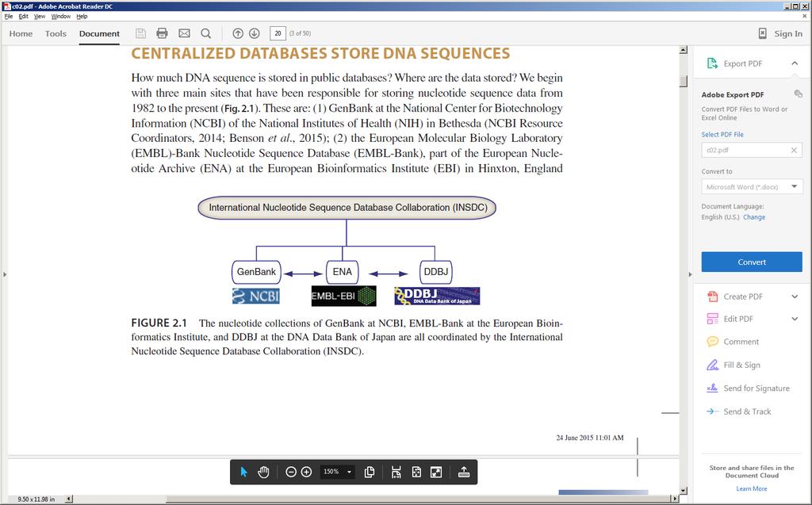Click the scroll up arrow

[684, 50]
